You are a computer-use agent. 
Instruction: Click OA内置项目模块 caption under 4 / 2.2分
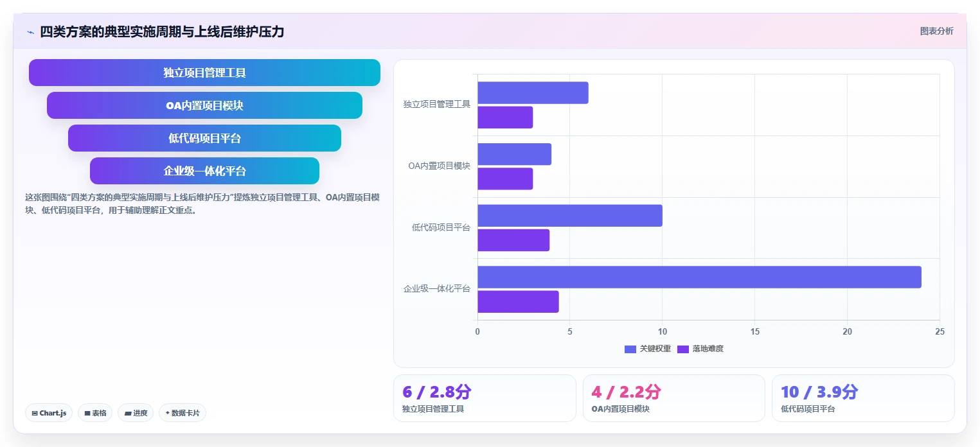[620, 408]
